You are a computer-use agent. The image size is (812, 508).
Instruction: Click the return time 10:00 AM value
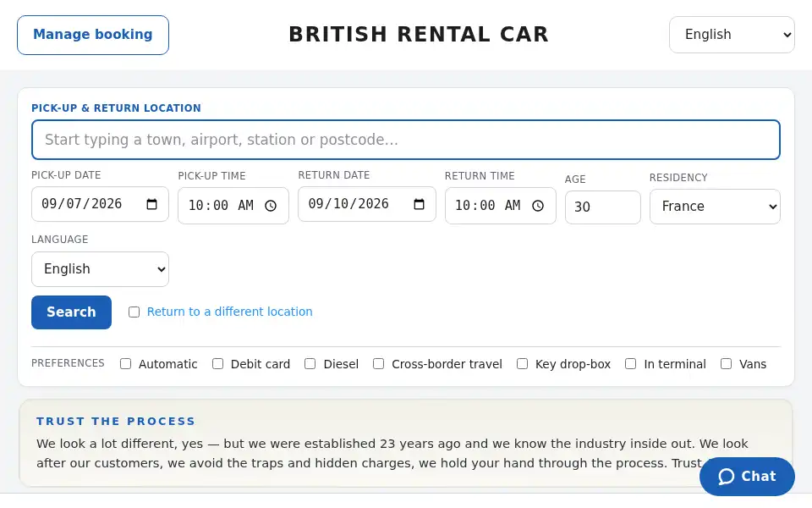pos(488,206)
